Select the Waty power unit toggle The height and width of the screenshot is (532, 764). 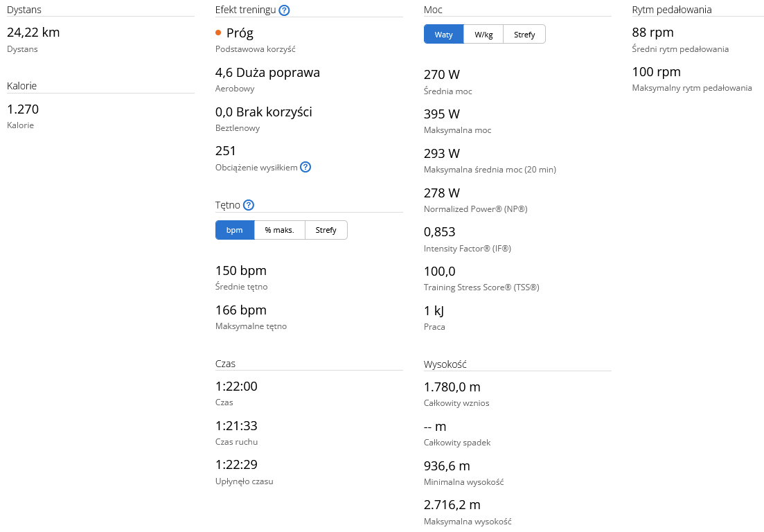[x=443, y=35]
